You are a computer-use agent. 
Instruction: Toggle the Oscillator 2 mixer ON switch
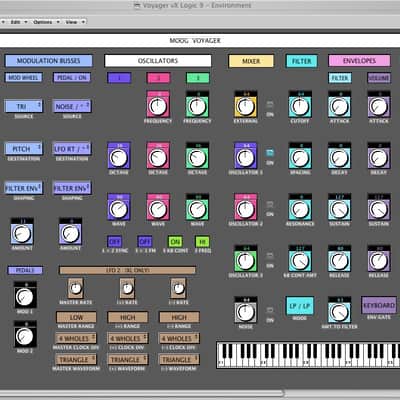270,204
